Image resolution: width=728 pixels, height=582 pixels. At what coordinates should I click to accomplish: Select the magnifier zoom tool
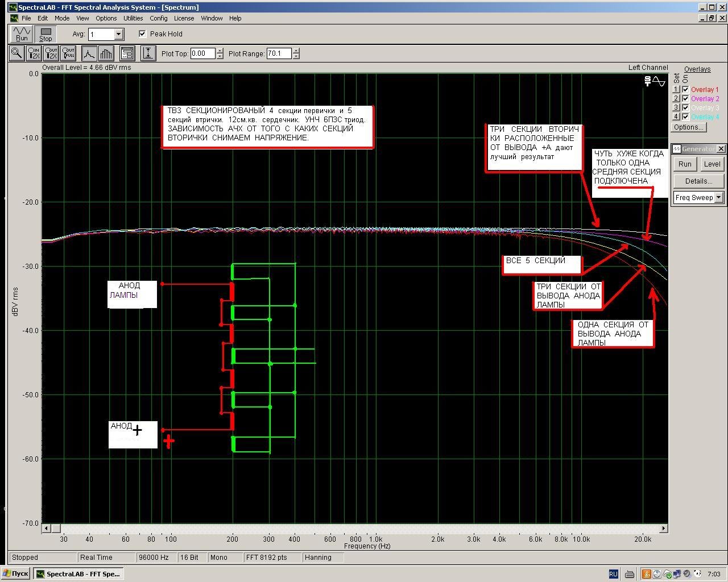tap(16, 53)
